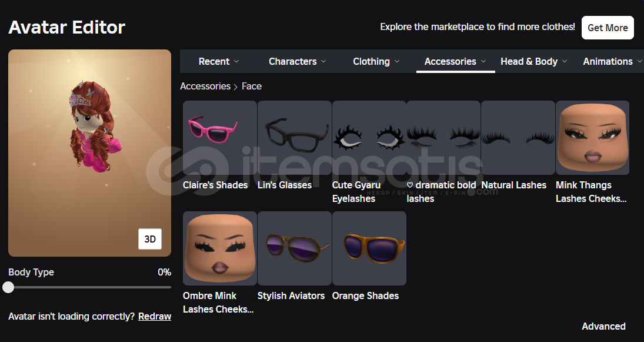Choose the Natural Lashes thumbnail
The height and width of the screenshot is (342, 644).
pos(518,138)
